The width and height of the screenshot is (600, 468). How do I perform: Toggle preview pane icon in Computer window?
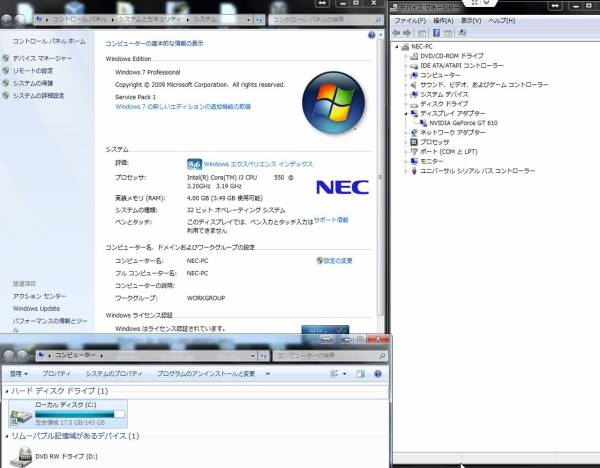point(360,374)
